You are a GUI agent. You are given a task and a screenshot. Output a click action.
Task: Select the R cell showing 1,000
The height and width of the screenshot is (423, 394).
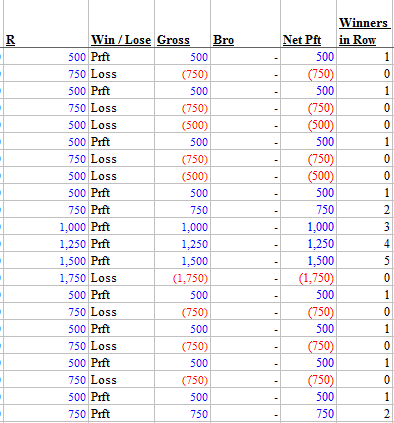pyautogui.click(x=46, y=227)
